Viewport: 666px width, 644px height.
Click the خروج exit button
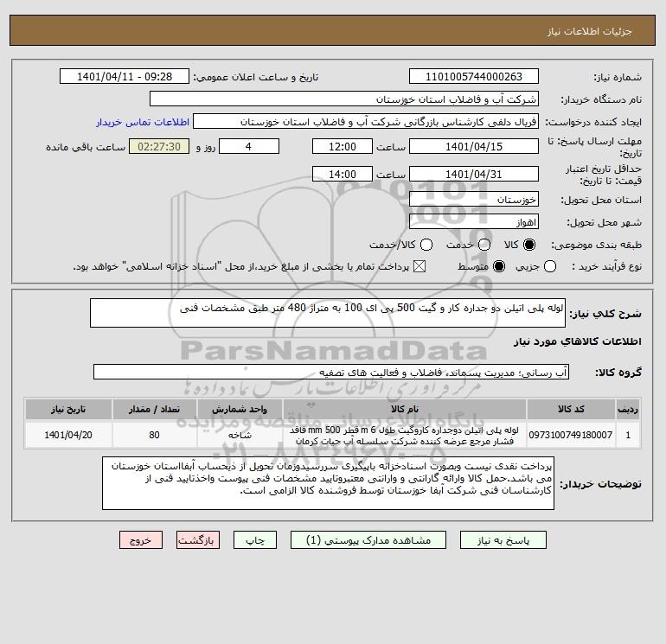click(141, 540)
